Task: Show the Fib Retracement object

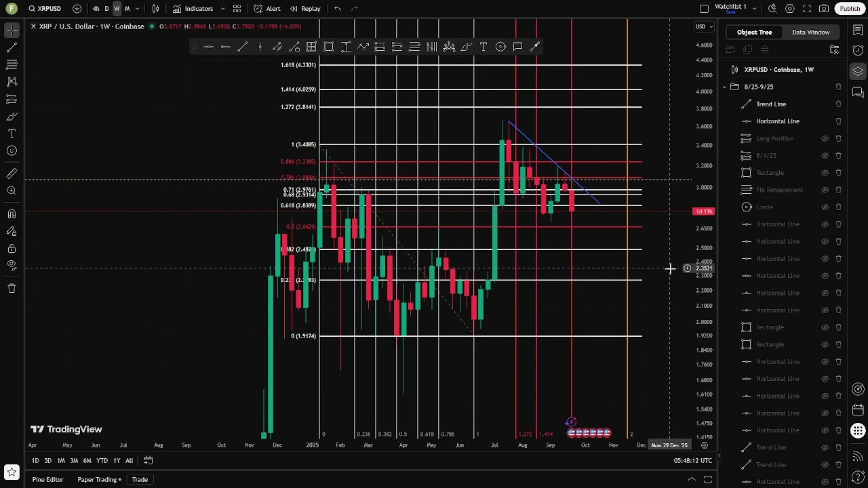Action: [x=825, y=190]
